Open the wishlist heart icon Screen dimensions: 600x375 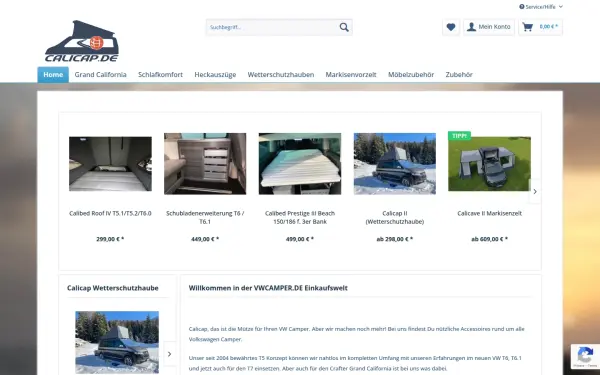click(x=451, y=27)
